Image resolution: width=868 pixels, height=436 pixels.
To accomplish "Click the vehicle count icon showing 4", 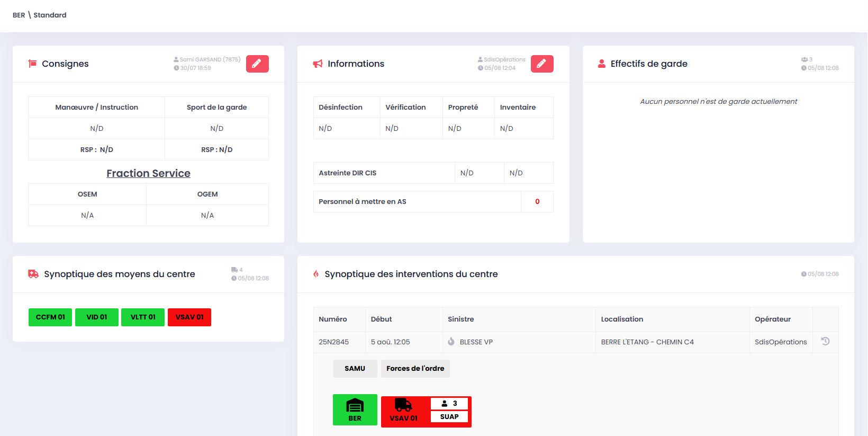I will 234,270.
